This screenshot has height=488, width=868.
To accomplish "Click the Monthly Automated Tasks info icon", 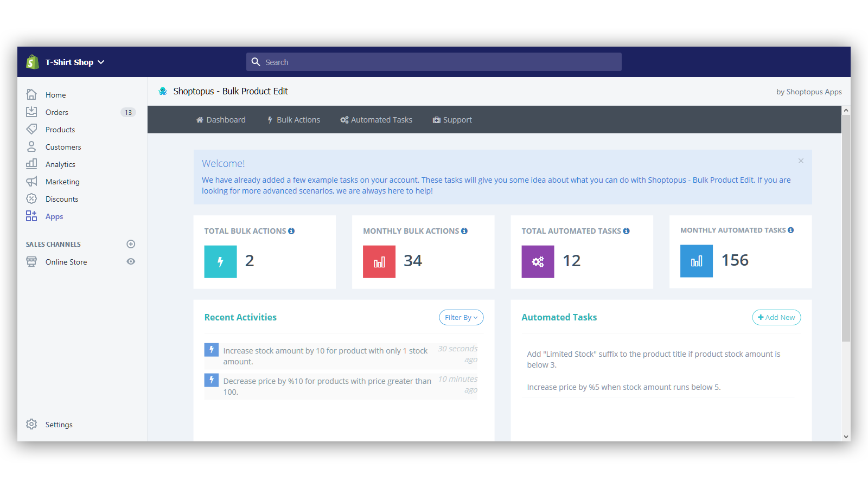I will (x=791, y=230).
